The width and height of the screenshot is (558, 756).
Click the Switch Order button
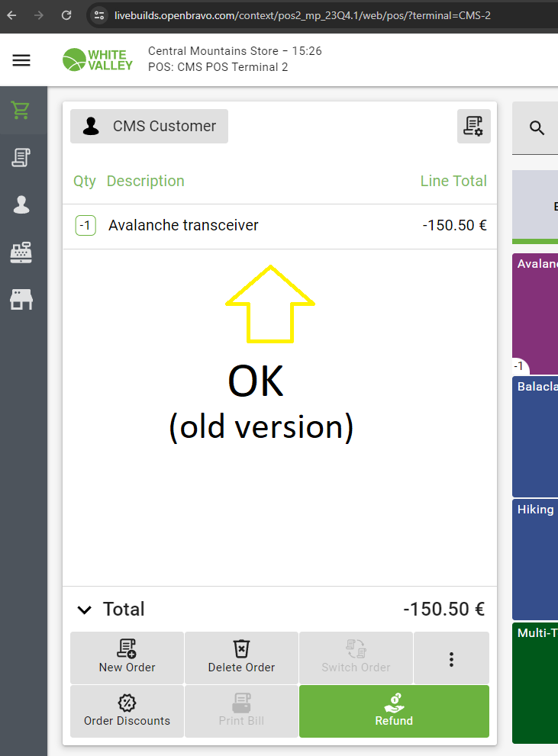[x=356, y=658]
